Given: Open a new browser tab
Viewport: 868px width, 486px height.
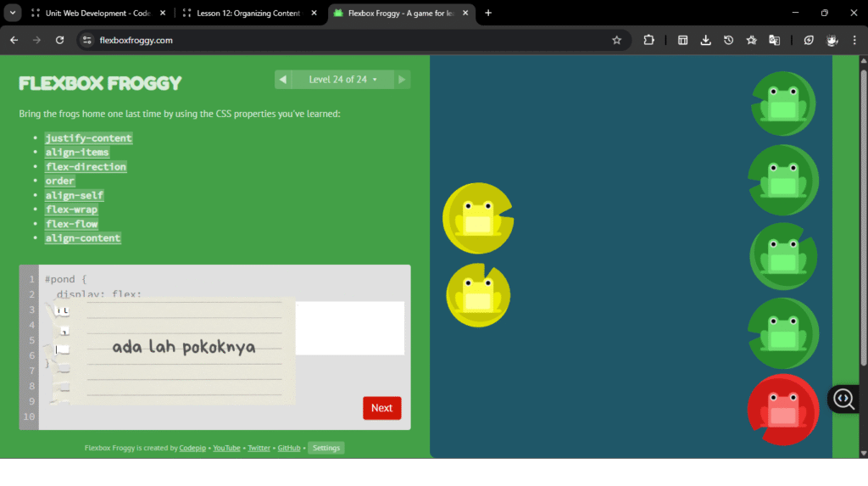Looking at the screenshot, I should click(x=488, y=13).
